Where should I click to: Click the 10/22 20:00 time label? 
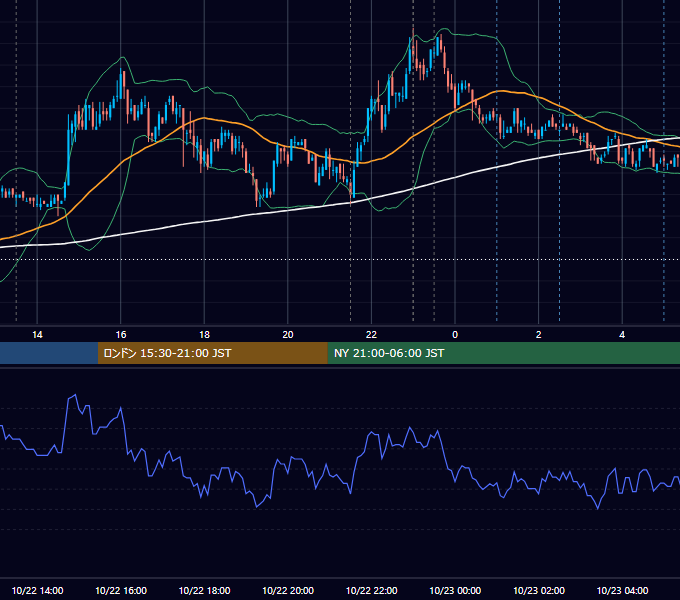tap(288, 590)
